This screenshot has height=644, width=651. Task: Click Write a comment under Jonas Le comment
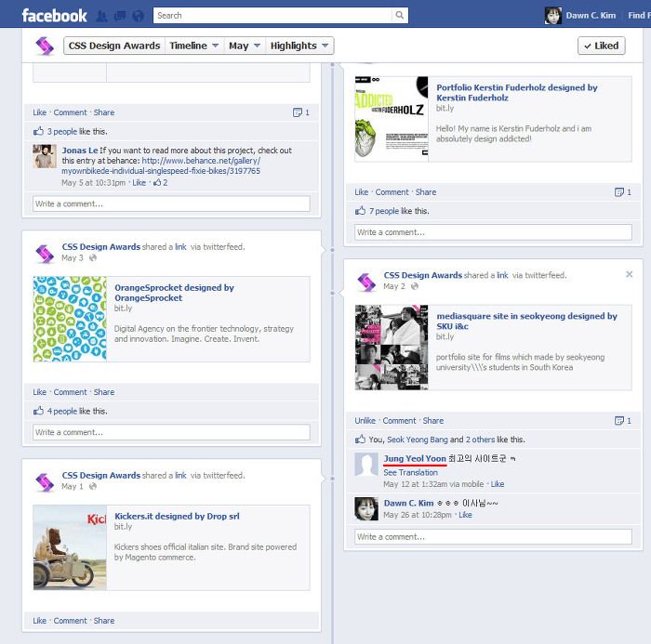point(171,204)
